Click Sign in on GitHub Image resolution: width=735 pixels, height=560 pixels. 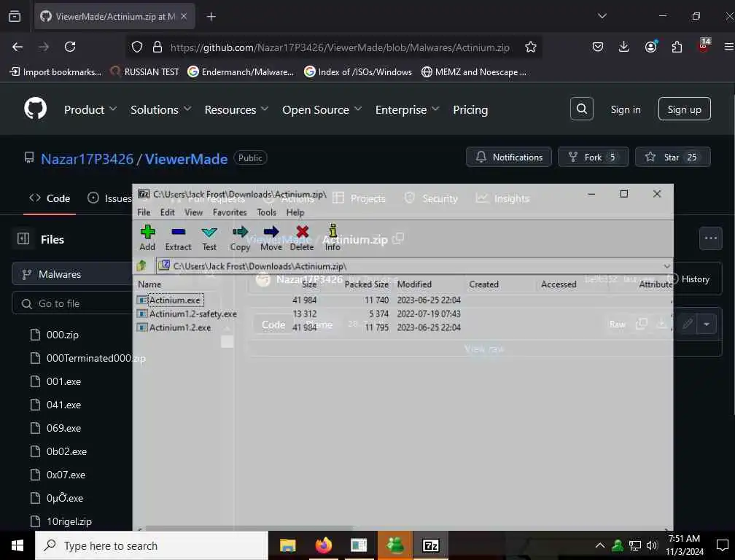coord(626,109)
